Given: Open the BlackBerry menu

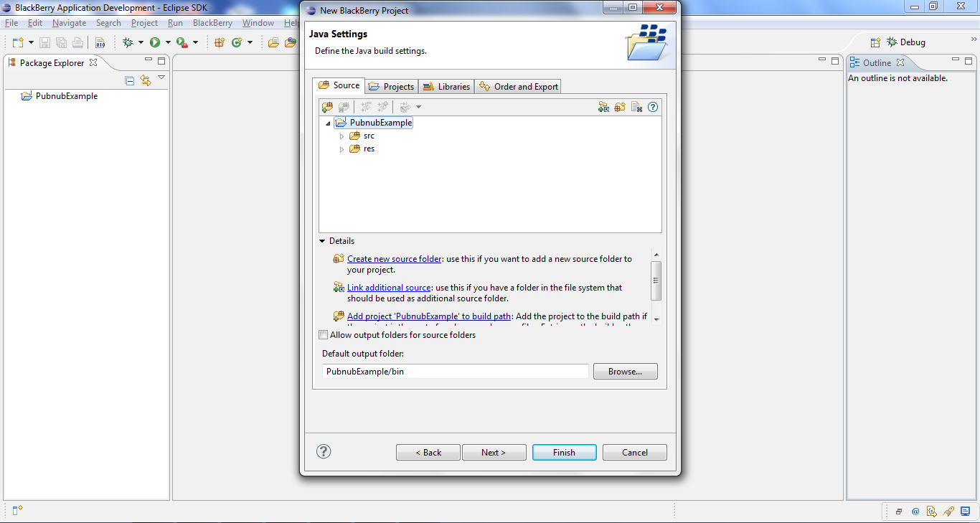Looking at the screenshot, I should pyautogui.click(x=212, y=23).
